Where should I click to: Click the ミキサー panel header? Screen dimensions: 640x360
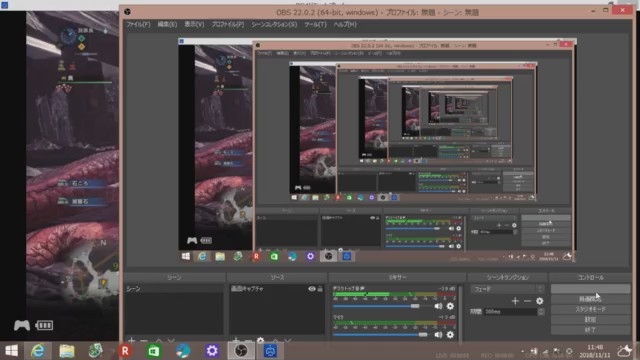tap(397, 278)
